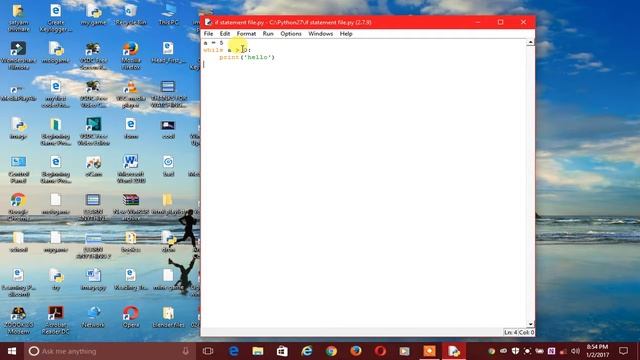Open the Run menu in IDLE
Screen dimensions: 640x360
[x=268, y=34]
